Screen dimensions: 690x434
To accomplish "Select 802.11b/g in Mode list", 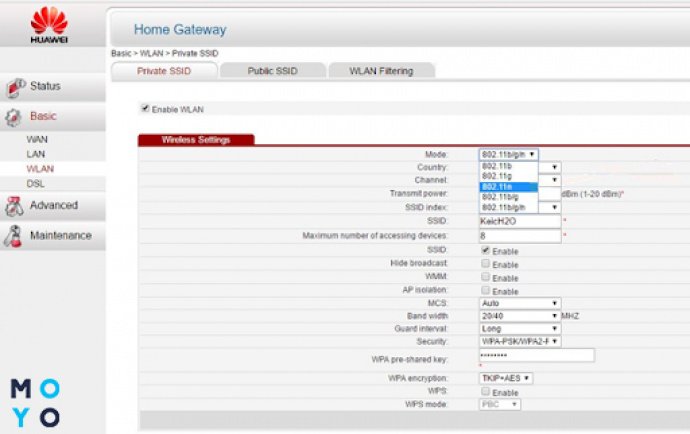I will click(509, 197).
